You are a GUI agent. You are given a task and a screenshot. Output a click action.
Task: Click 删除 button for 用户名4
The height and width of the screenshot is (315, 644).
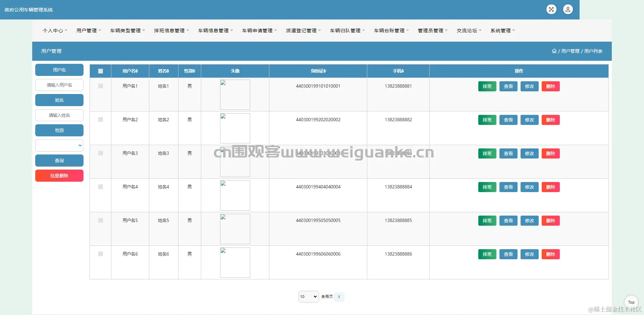click(x=550, y=187)
